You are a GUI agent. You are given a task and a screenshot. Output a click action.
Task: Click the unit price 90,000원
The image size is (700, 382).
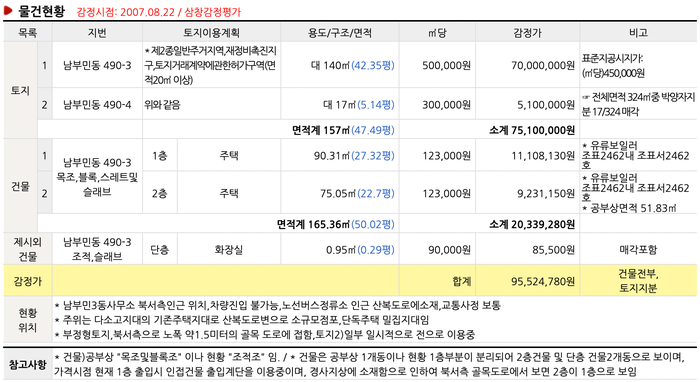pos(450,250)
